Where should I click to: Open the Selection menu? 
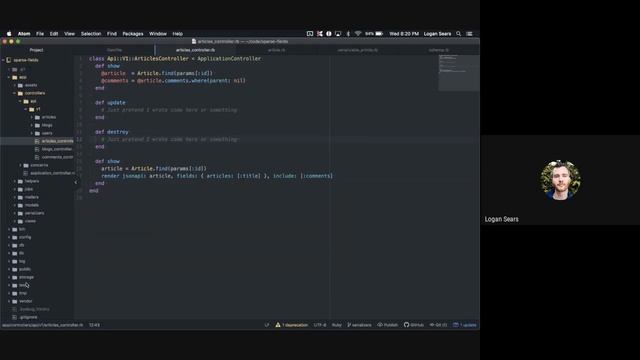pos(91,34)
